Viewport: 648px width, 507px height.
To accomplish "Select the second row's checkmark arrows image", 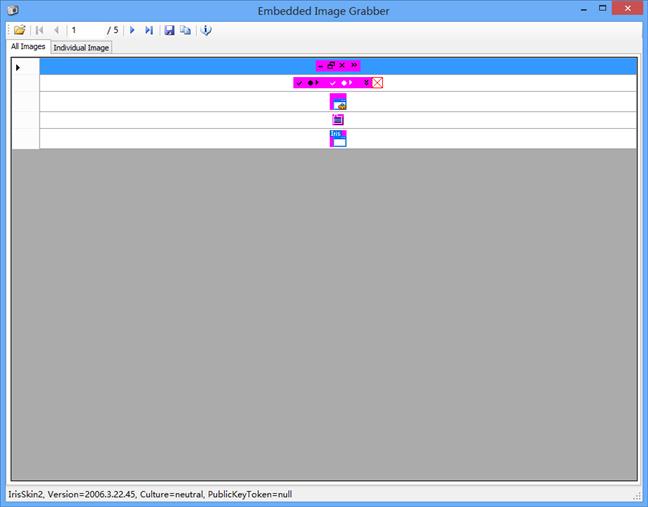I will (338, 83).
